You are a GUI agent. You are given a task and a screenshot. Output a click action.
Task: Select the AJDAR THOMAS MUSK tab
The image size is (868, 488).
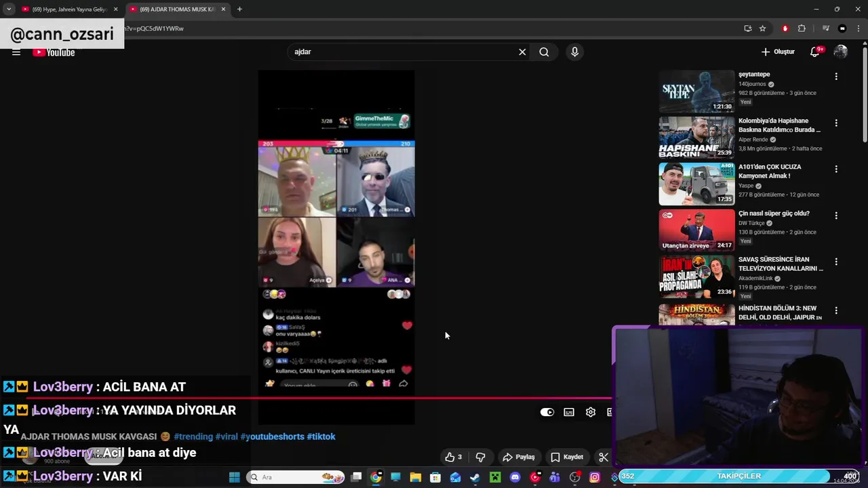177,9
